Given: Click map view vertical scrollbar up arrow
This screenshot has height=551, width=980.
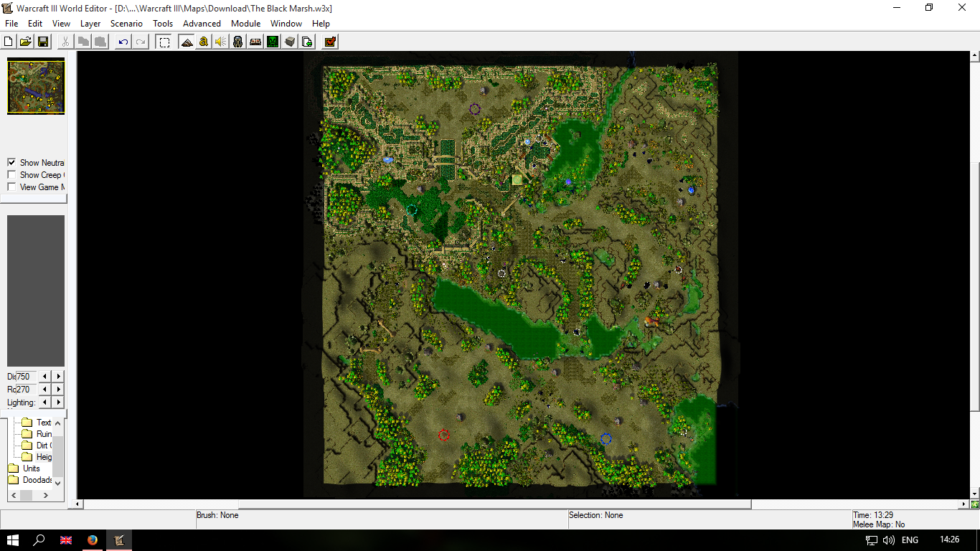Looking at the screenshot, I should pos(974,55).
